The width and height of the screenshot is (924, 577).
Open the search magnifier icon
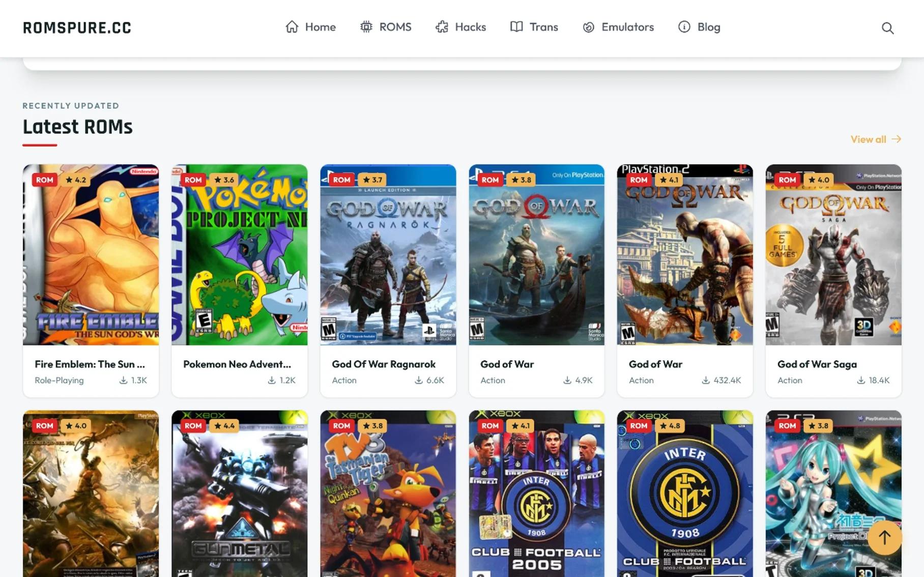click(887, 28)
